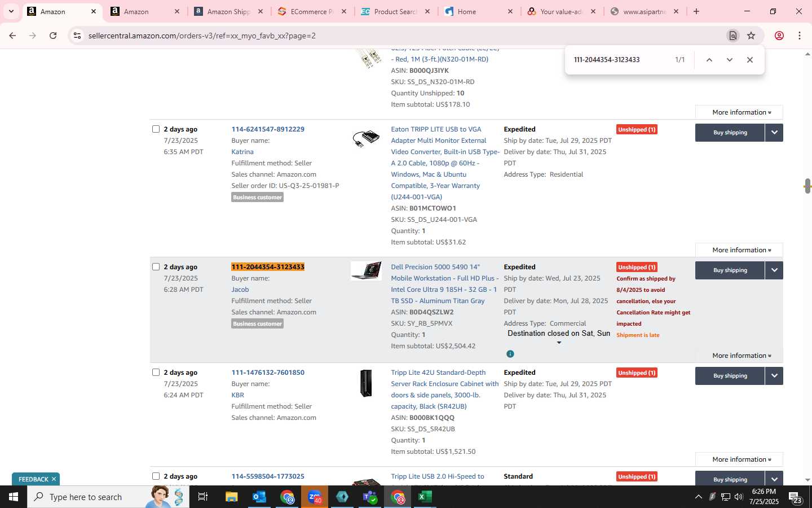This screenshot has width=812, height=508.
Task: Close the find-in-page bar
Action: (x=750, y=60)
